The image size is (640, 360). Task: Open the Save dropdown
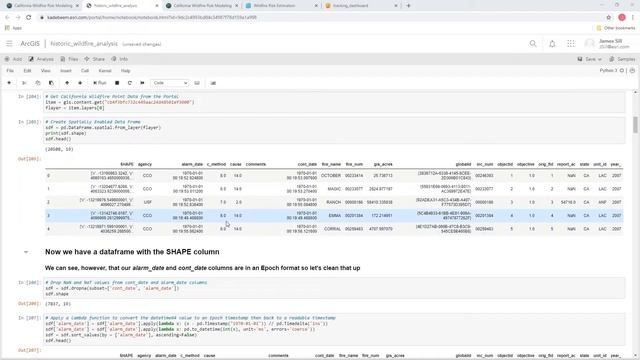click(x=590, y=59)
